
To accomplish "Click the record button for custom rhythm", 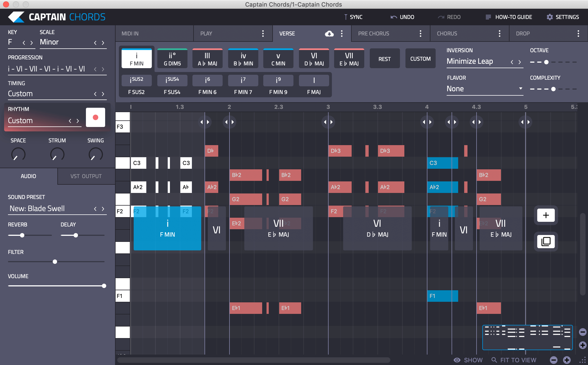I will pyautogui.click(x=96, y=117).
